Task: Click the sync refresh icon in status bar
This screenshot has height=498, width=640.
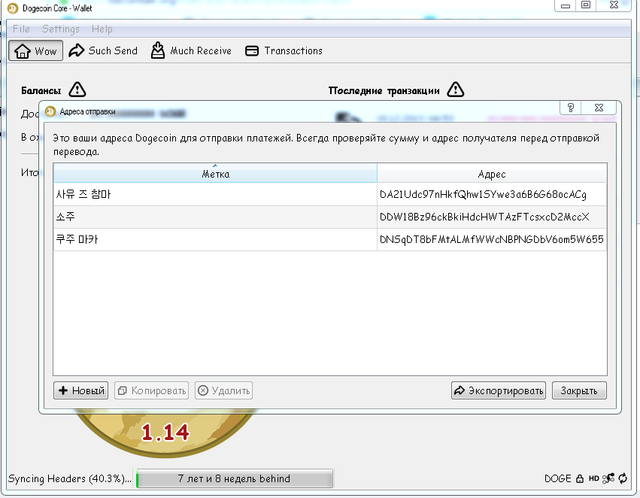Action: pos(623,478)
